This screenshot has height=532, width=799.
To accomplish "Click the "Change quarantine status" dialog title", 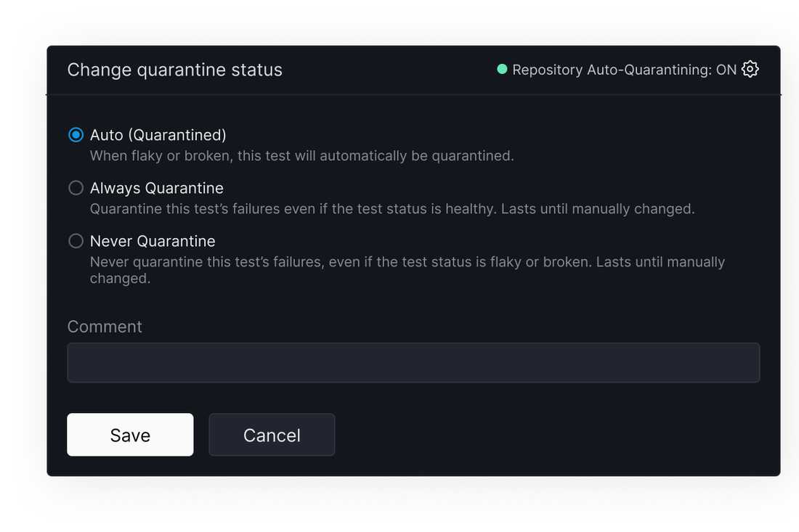I will [x=175, y=70].
